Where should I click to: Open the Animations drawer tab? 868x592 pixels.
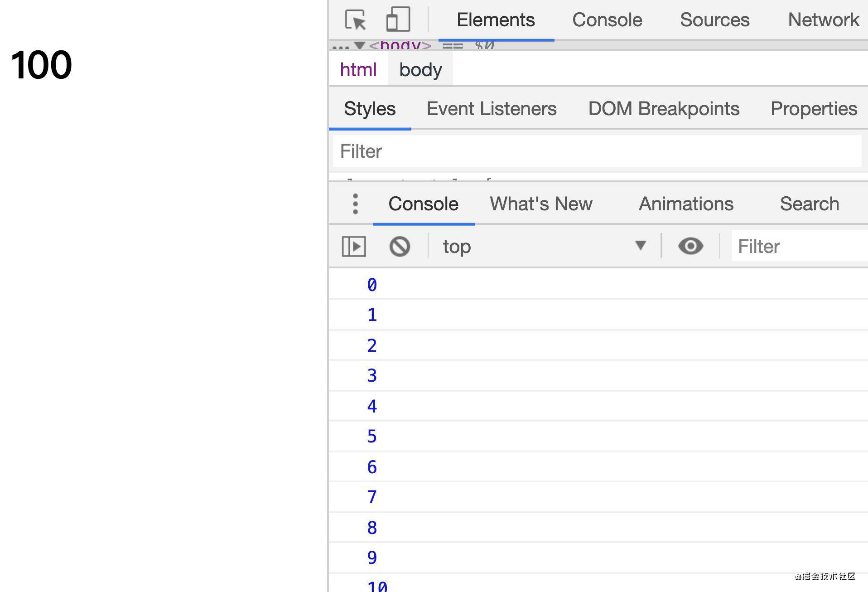pyautogui.click(x=686, y=204)
